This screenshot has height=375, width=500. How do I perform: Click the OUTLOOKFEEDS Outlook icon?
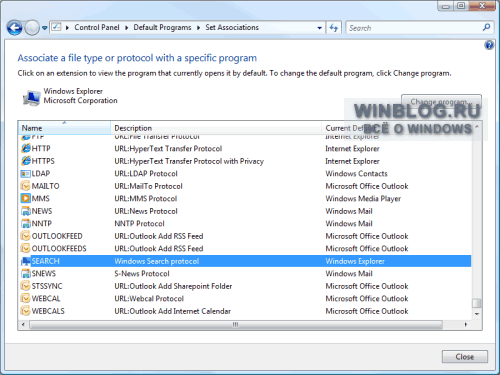tap(26, 248)
